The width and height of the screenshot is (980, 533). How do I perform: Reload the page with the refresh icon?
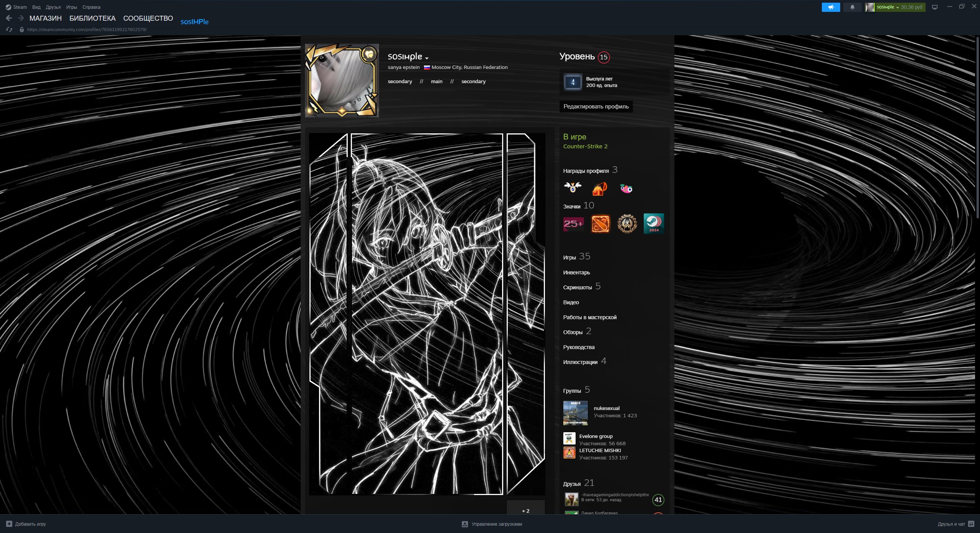coord(9,30)
